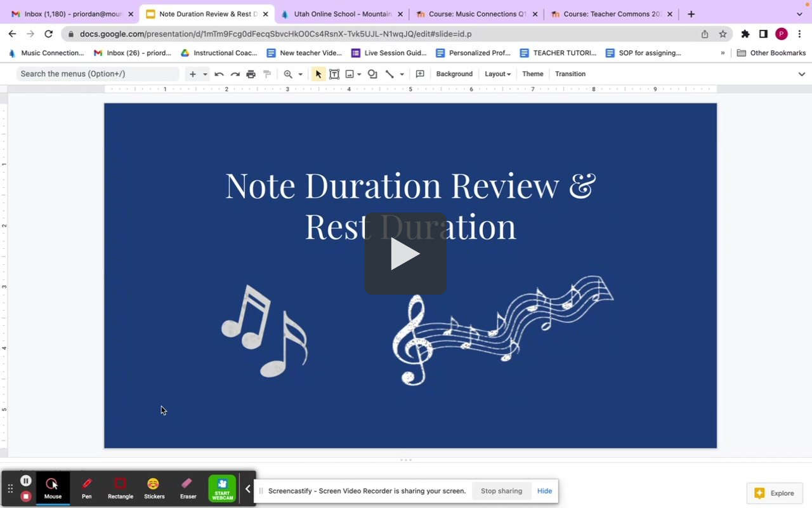The height and width of the screenshot is (508, 812).
Task: Open the print dialog icon
Action: click(250, 74)
